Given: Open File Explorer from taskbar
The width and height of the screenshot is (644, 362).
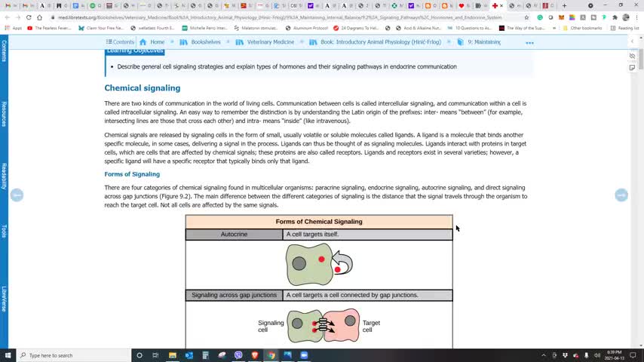Looking at the screenshot, I should tap(173, 355).
